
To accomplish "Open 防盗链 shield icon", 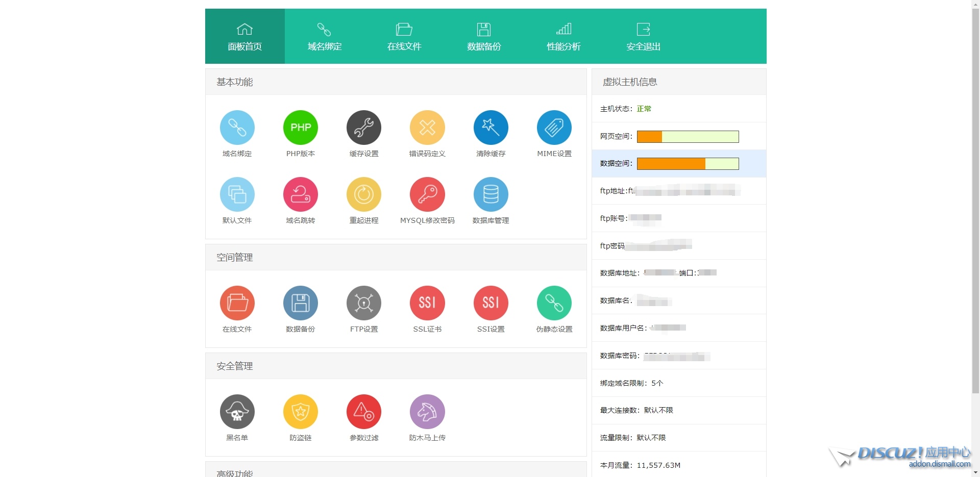I will click(x=300, y=412).
